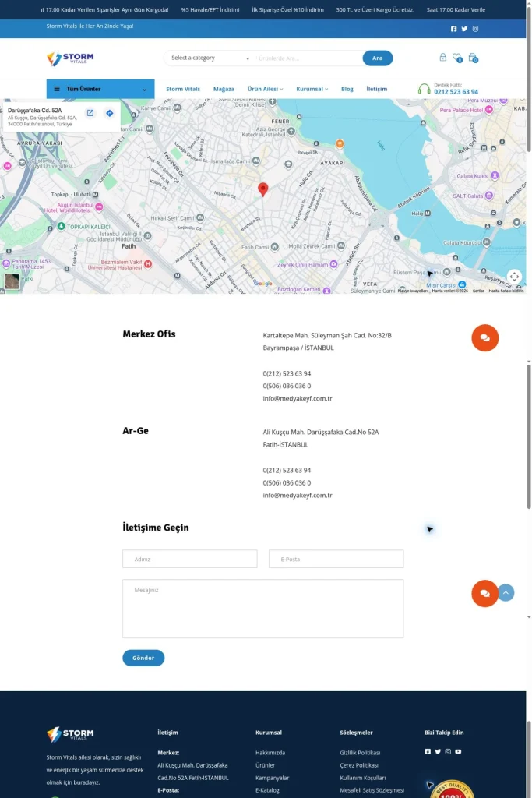This screenshot has width=532, height=798.
Task: Click Ar-Ge phone 0(506) 036 036 0
Action: (x=287, y=483)
